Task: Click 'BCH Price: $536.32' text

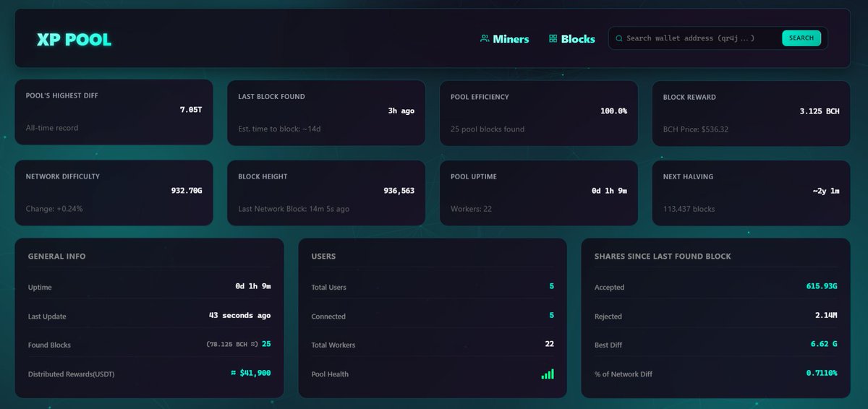Action: pos(696,129)
